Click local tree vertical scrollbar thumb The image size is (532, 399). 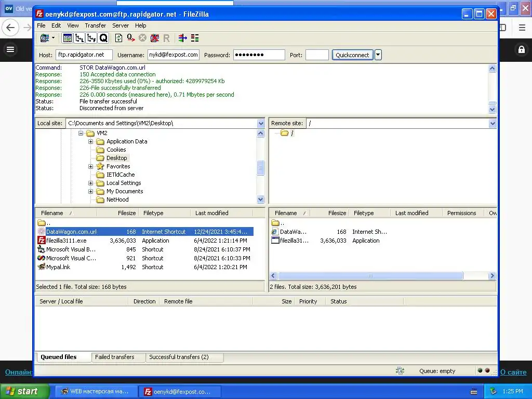click(x=261, y=168)
